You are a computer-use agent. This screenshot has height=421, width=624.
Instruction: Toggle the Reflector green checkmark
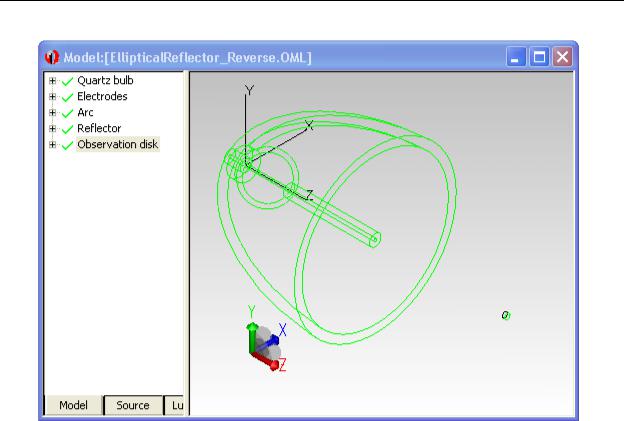tap(67, 129)
